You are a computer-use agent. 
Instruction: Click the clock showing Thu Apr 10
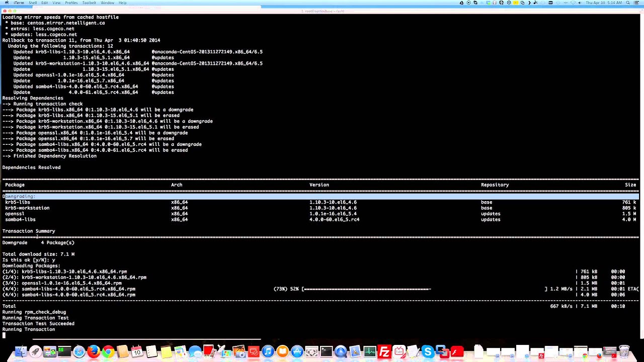604,3
